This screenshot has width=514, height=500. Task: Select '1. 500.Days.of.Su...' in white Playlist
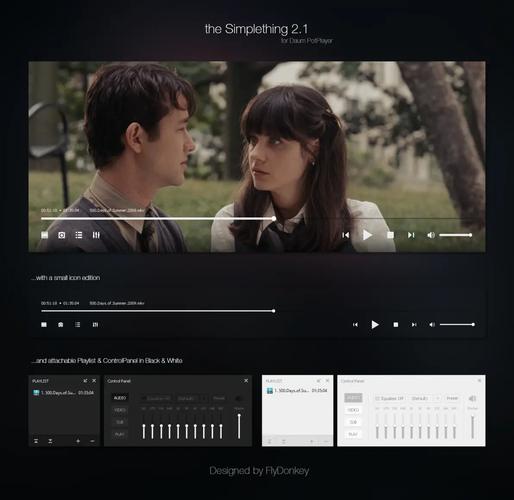pyautogui.click(x=297, y=390)
